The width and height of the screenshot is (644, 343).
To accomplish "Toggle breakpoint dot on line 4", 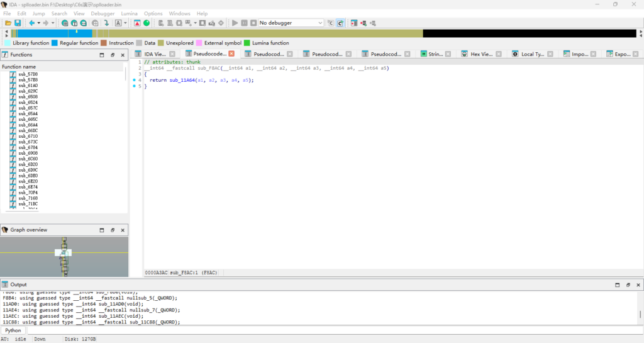I will click(x=135, y=80).
